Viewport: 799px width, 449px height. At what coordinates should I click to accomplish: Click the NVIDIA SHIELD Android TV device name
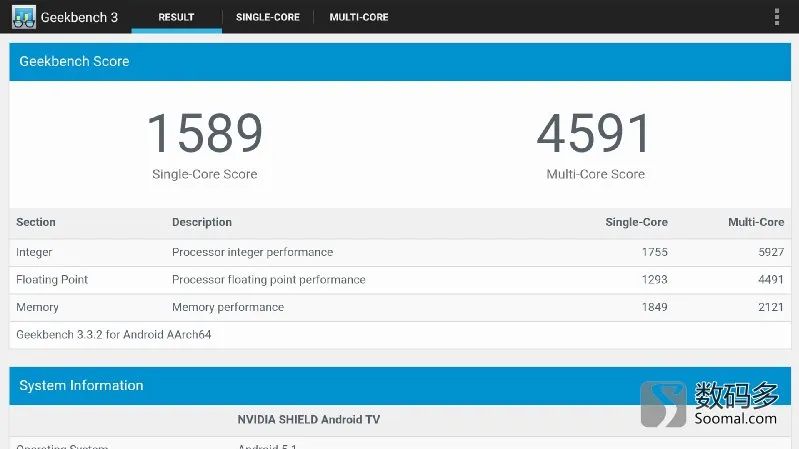[x=309, y=419]
